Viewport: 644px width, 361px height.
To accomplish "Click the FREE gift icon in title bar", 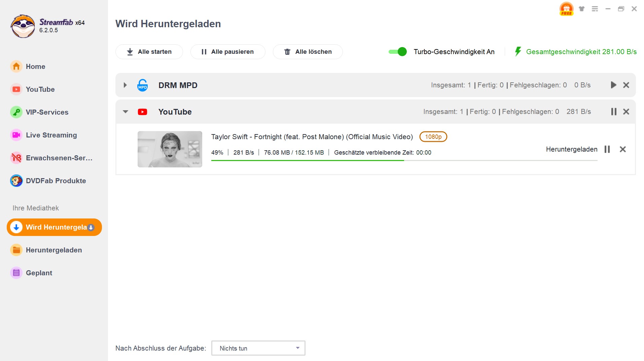I will 566,9.
